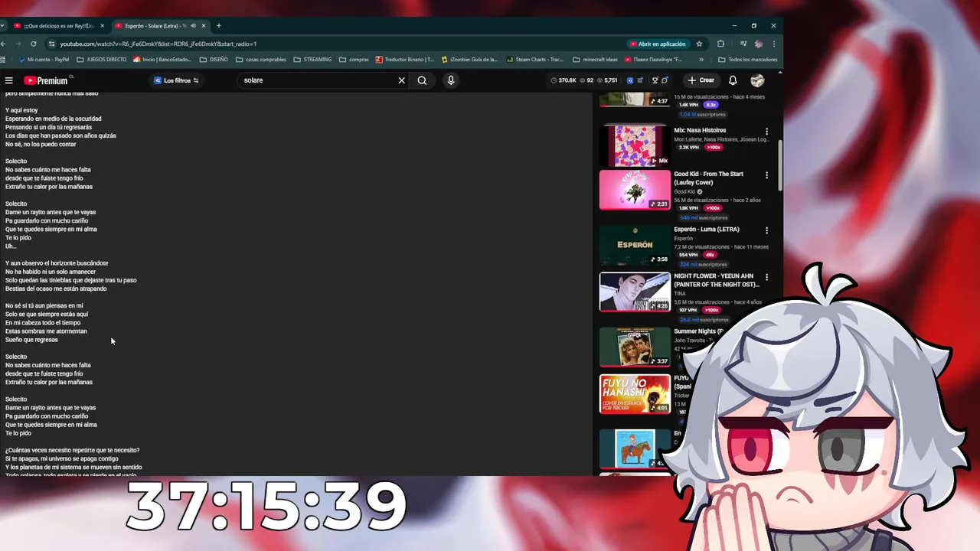Open options for 'Esperón - Luma (LETRA)'
The height and width of the screenshot is (551, 980).
coord(766,230)
